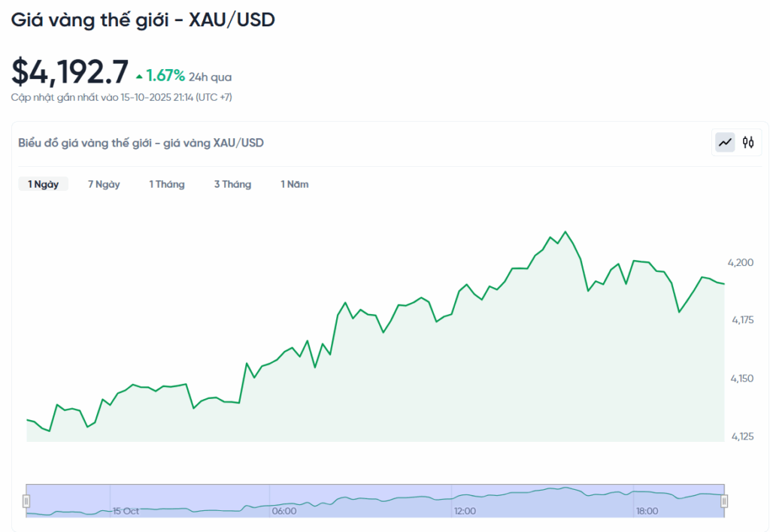
Task: Open the 1 Tháng chart period
Action: pos(166,184)
